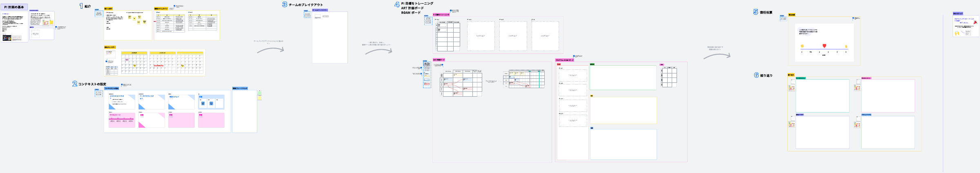Click the fist emoji on the confidence vote scale

[x=802, y=46]
